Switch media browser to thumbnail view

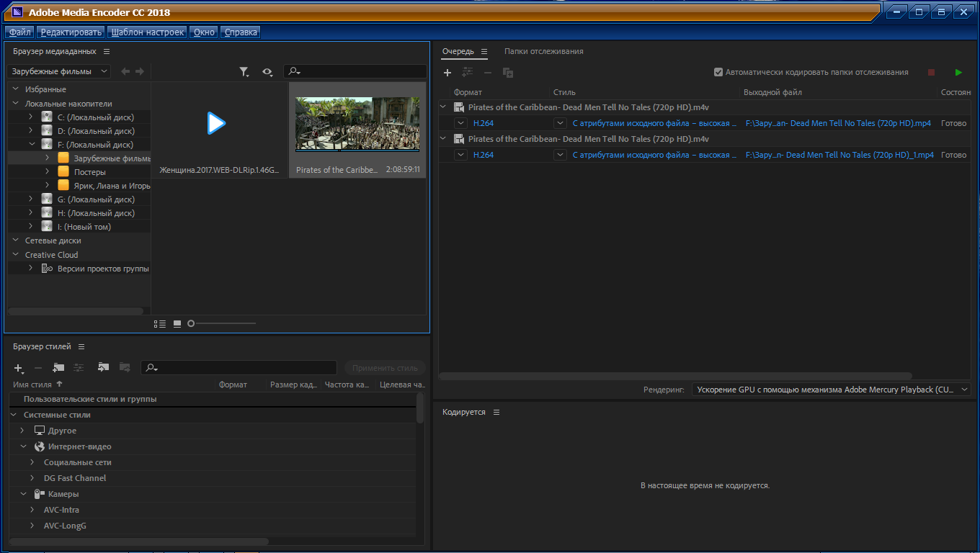(x=177, y=324)
